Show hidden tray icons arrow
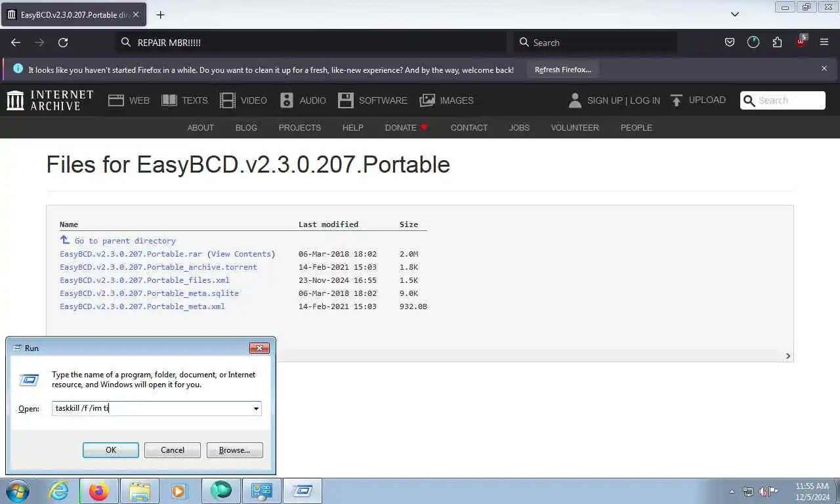The image size is (840, 504). pyautogui.click(x=732, y=492)
